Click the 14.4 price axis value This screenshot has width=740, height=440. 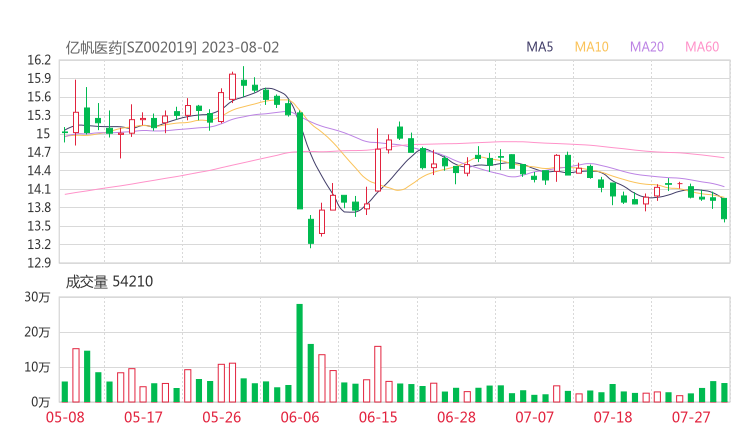39,170
